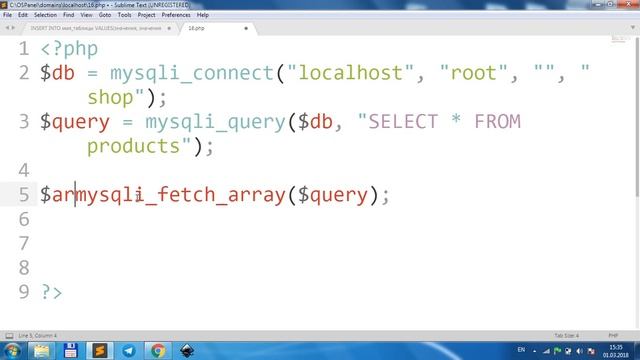
Task: Click the SELECT keyword in the query
Action: pyautogui.click(x=403, y=122)
